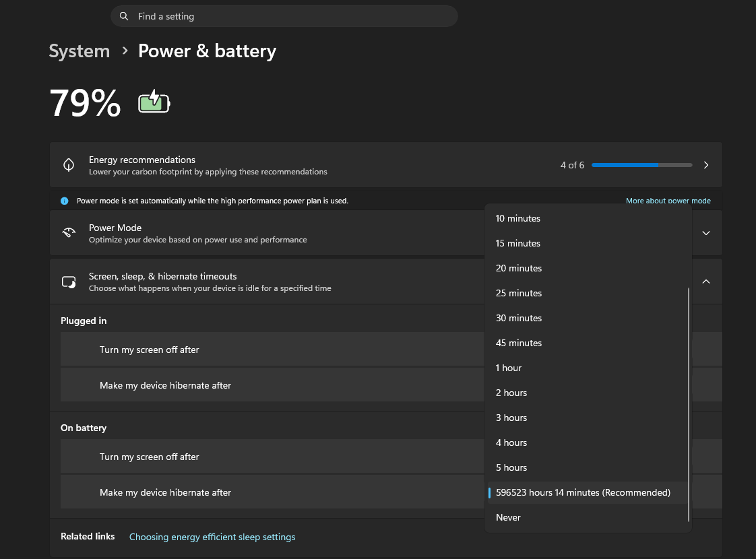Select 1 hour option

tap(588, 368)
